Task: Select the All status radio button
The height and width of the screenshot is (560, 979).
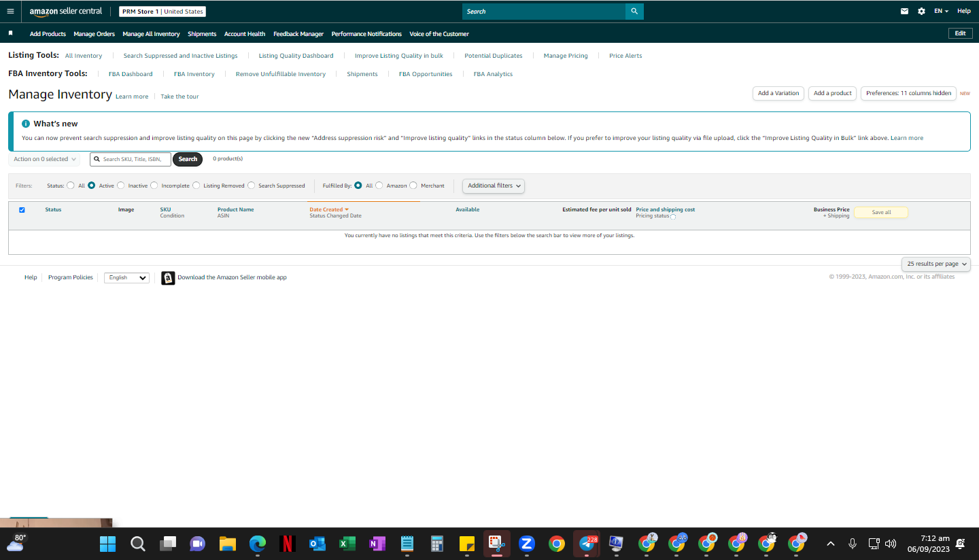Action: [71, 186]
